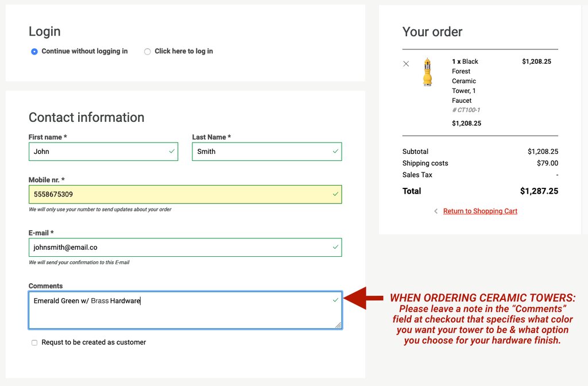Click the Black Forest Ceramic Tower product name
The height and width of the screenshot is (386, 588).
pos(465,81)
